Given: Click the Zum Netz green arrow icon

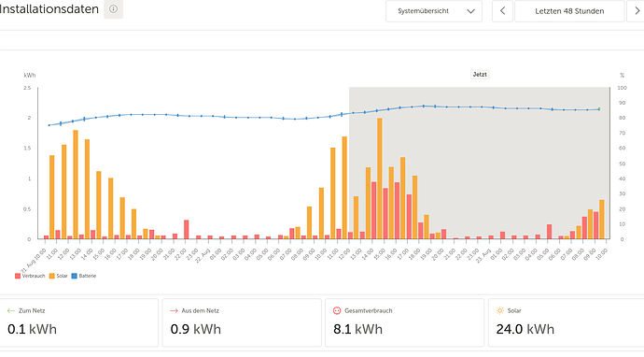Looking at the screenshot, I should [x=11, y=310].
